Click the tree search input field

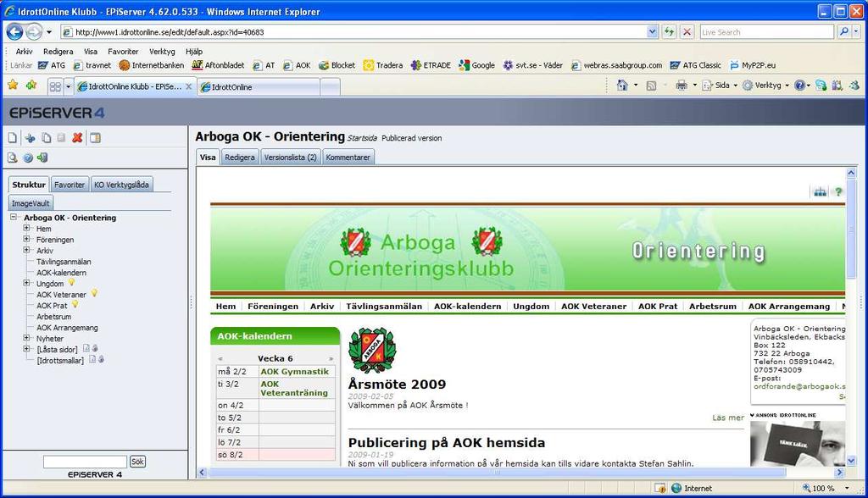(86, 462)
